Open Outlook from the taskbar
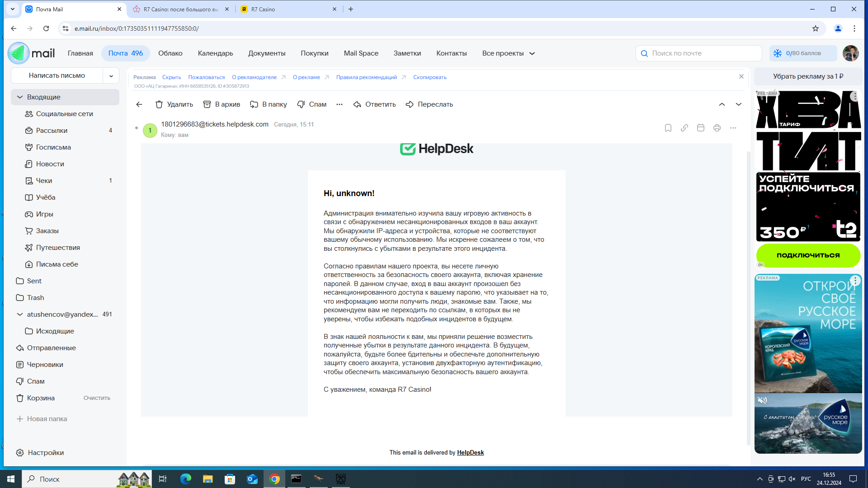Image resolution: width=868 pixels, height=488 pixels. click(x=252, y=479)
